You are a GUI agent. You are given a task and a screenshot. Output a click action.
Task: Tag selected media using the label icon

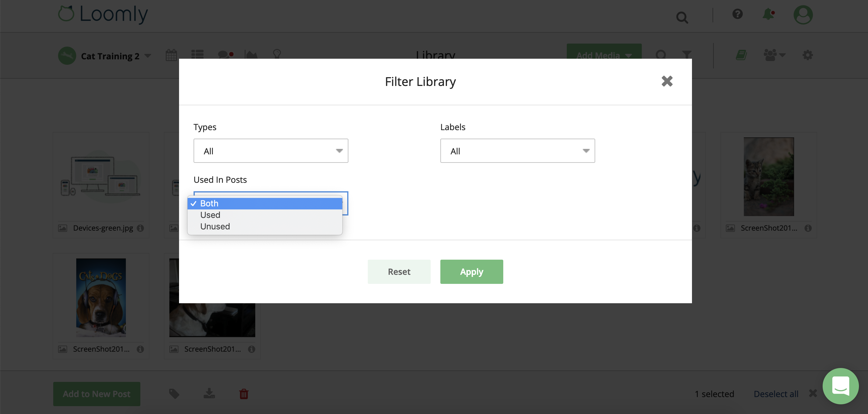(174, 393)
